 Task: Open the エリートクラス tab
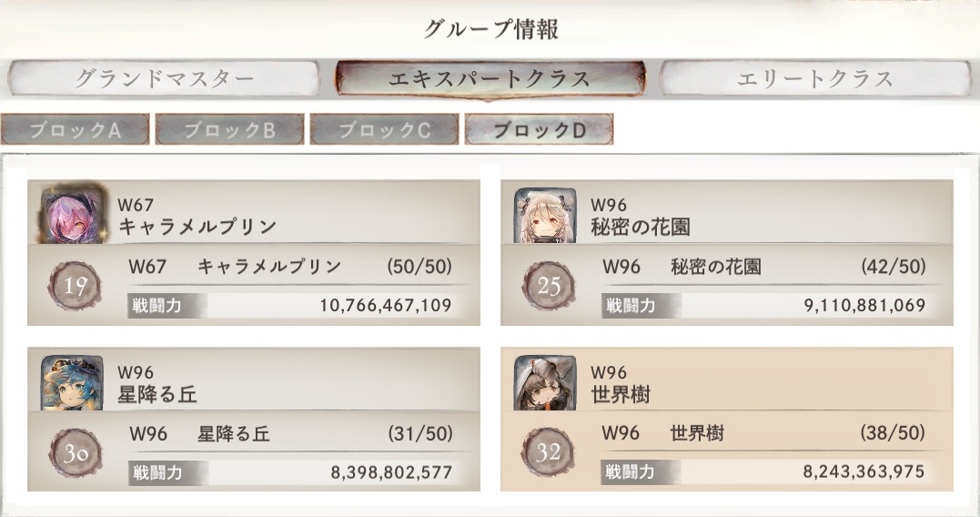814,78
